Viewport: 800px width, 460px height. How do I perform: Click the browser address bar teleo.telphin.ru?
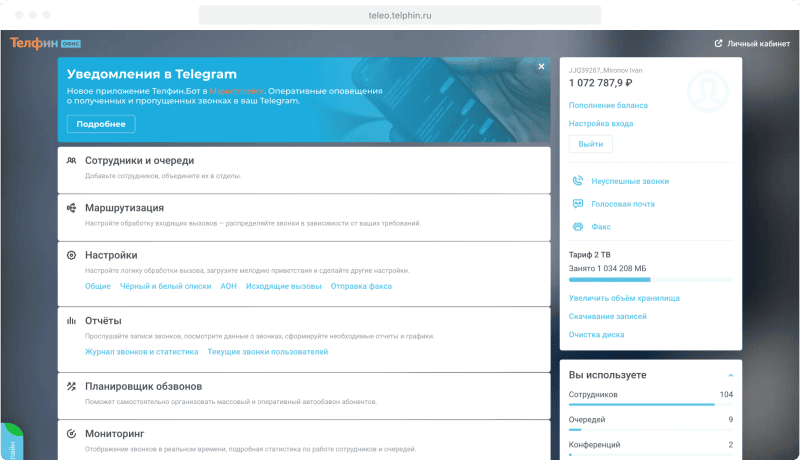click(400, 15)
